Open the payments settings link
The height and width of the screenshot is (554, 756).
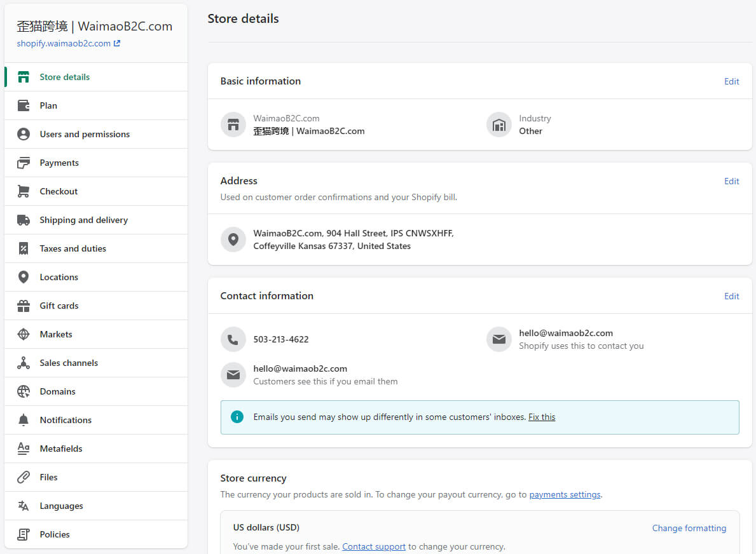tap(565, 495)
